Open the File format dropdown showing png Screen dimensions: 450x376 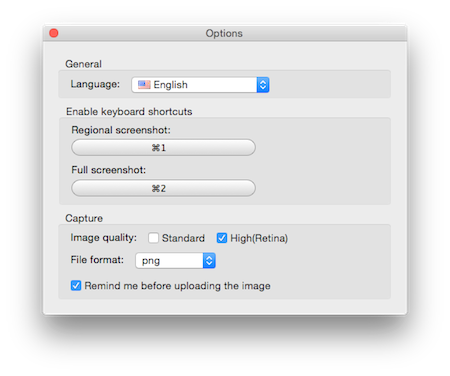pos(175,260)
